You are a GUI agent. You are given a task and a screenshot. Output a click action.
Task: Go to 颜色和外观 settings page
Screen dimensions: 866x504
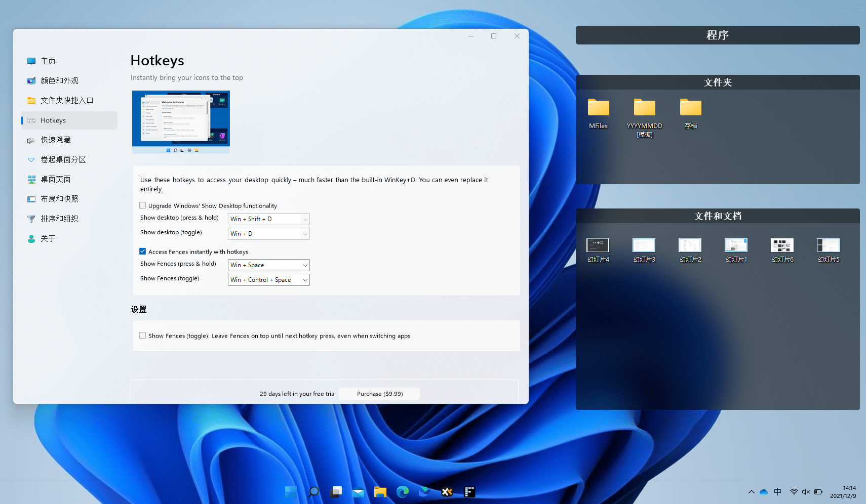click(x=59, y=80)
